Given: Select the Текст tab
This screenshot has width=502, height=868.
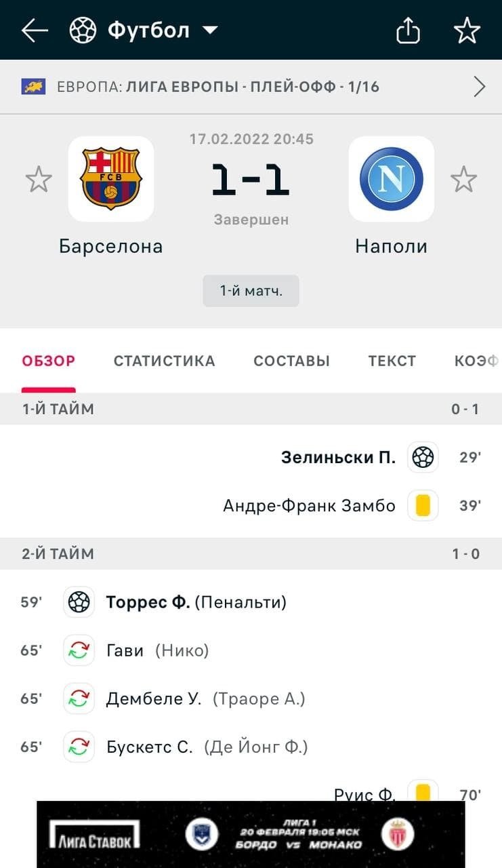Looking at the screenshot, I should pos(392,361).
